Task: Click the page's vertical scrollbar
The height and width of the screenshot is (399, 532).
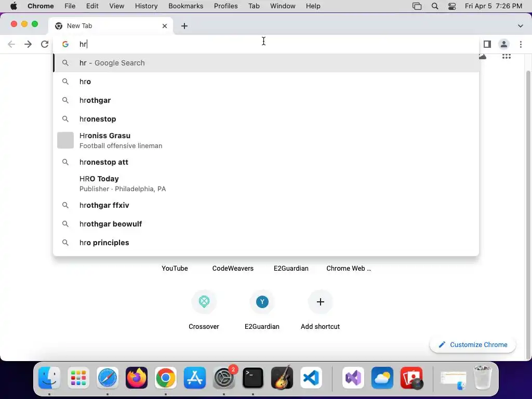Action: tap(528, 214)
